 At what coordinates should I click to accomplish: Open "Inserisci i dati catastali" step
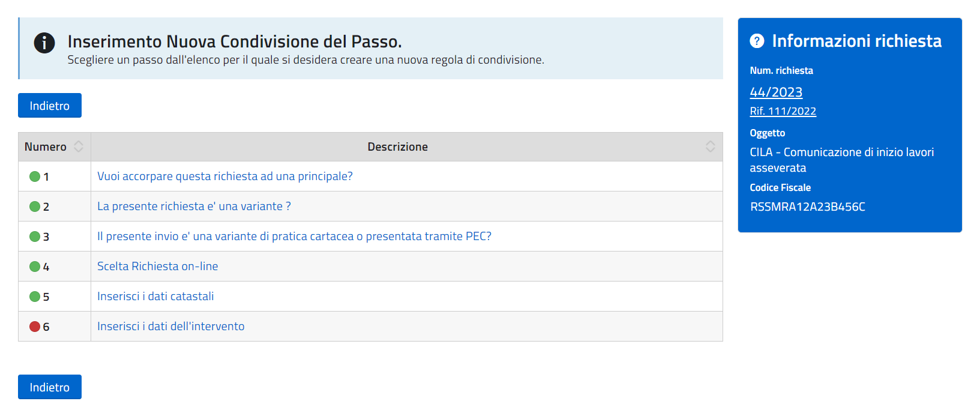[x=155, y=297]
